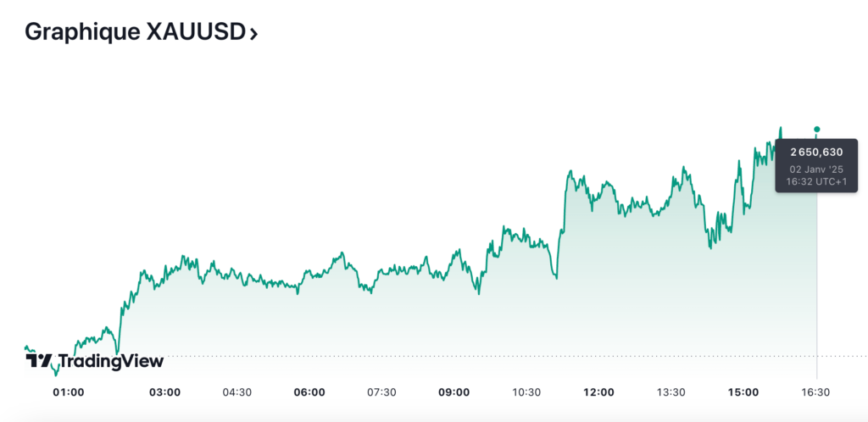Click the 07:30 time axis label
The image size is (868, 422).
coord(381,392)
